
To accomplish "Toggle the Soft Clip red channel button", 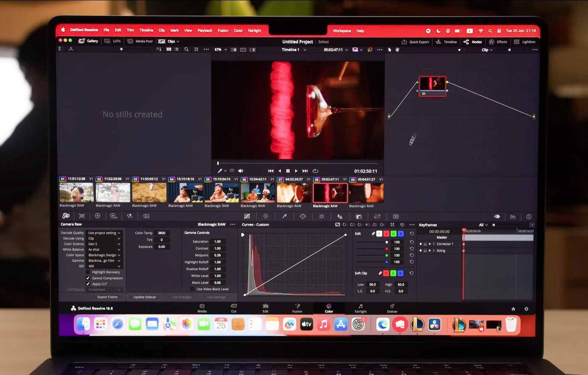I will tap(386, 273).
